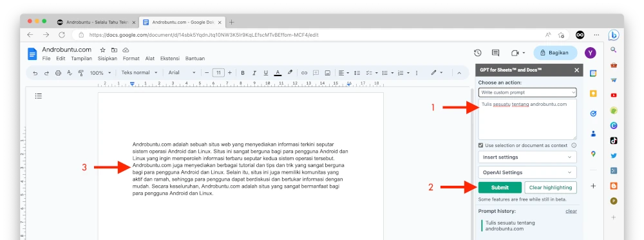
Task: Run spelling and grammar check icon
Action: point(70,73)
